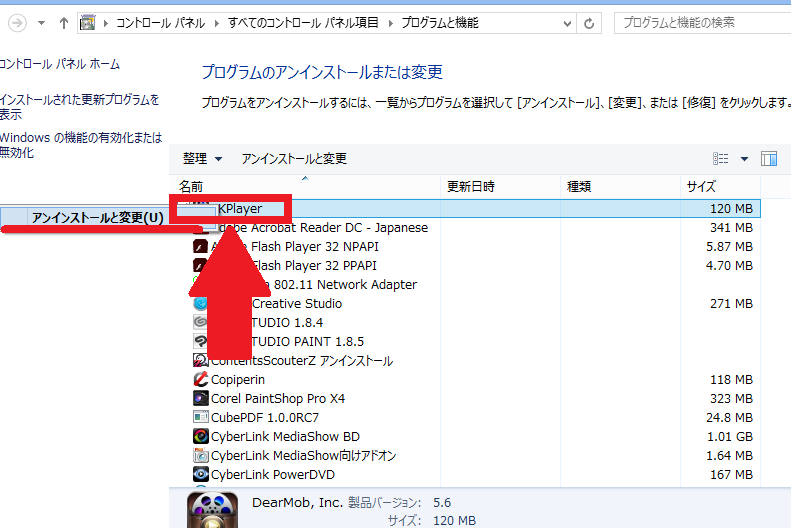791x528 pixels.
Task: Select the CyberLink MediaShow BD icon
Action: (200, 437)
